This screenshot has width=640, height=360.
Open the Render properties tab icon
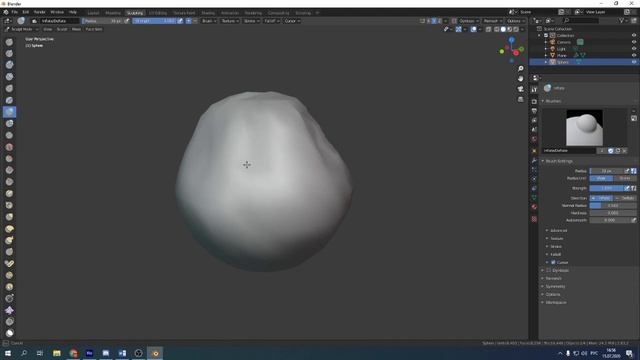534,101
